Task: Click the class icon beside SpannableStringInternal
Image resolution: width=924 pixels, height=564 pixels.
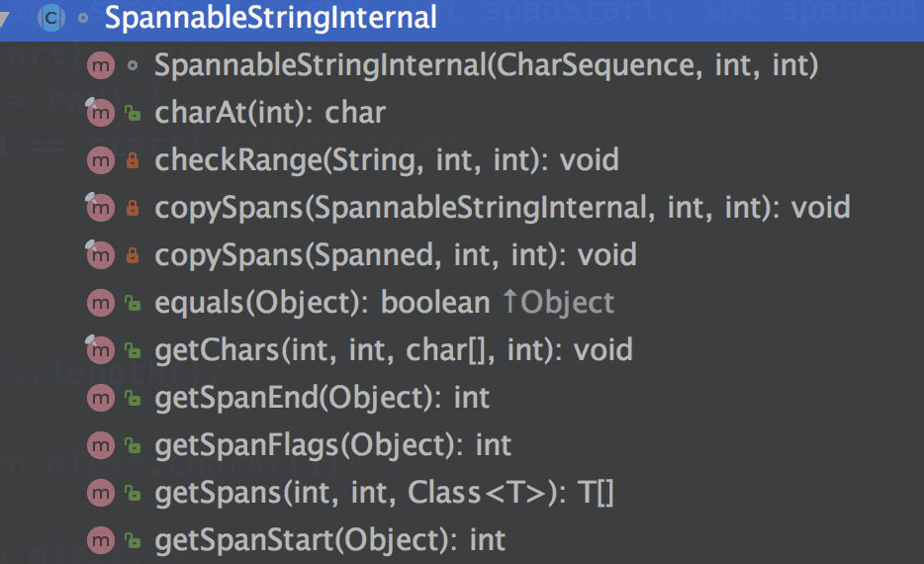Action: tap(49, 17)
